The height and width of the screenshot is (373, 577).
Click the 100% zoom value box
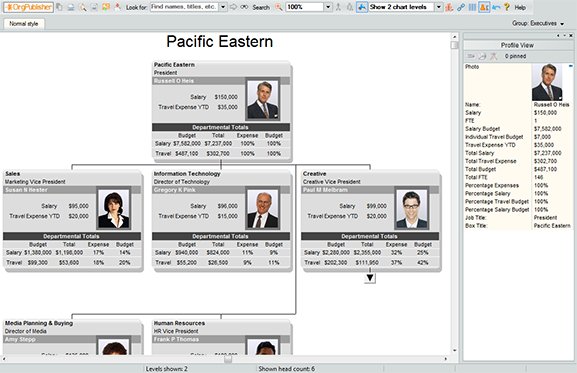(305, 7)
